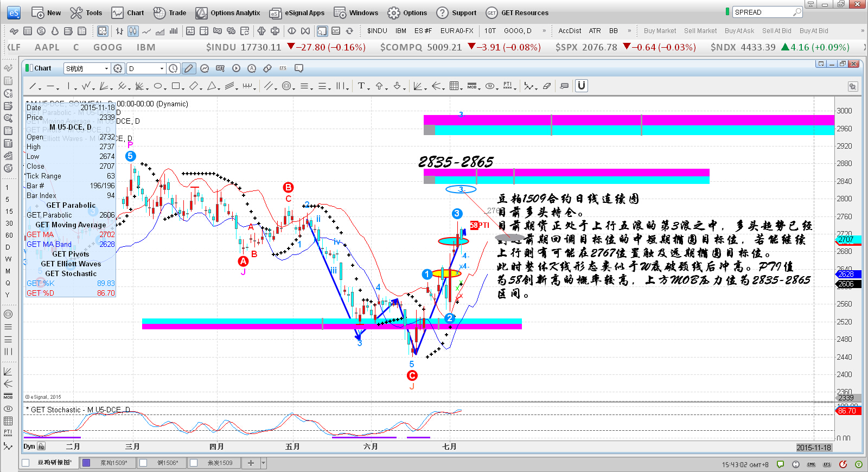This screenshot has width=868, height=472.
Task: Select bar chart type icon
Action: pos(119,31)
